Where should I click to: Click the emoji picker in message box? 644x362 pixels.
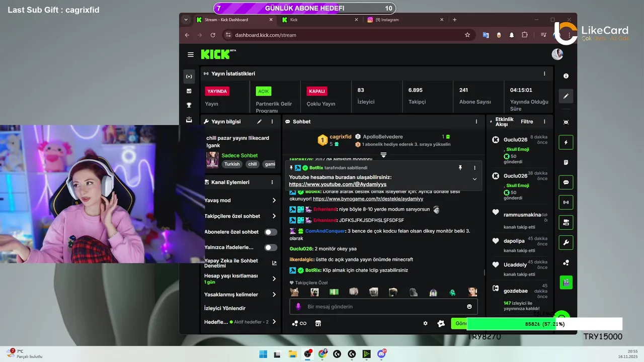[x=469, y=306]
